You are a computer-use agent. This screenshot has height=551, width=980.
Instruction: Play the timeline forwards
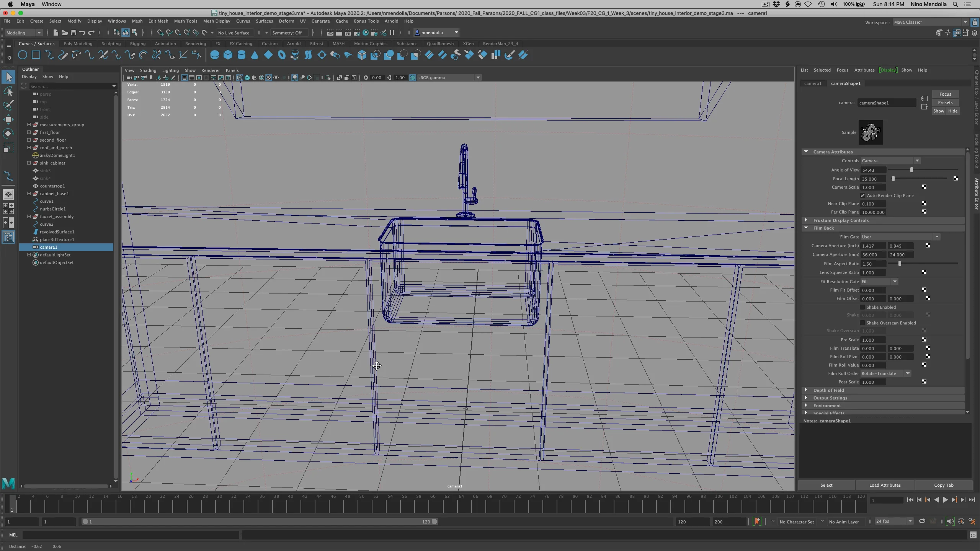click(946, 500)
